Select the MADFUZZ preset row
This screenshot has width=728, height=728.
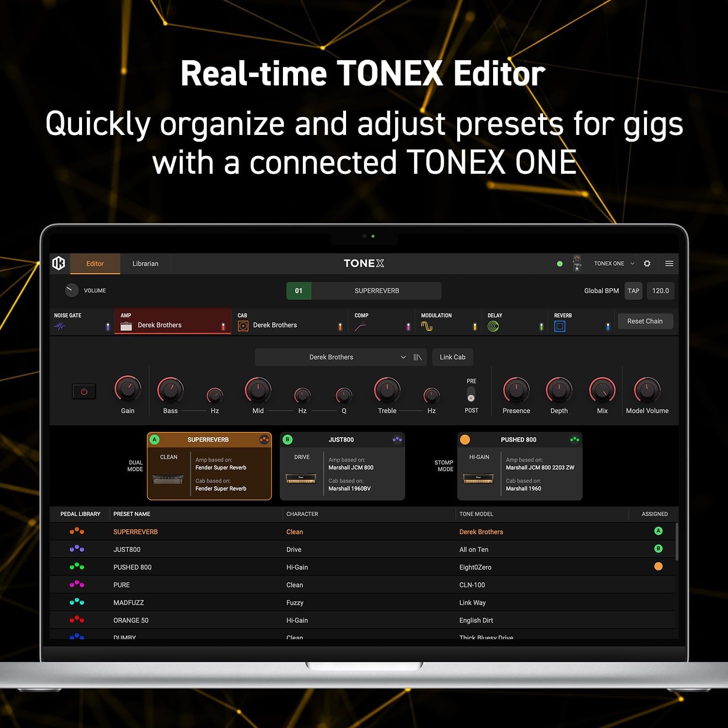[129, 602]
